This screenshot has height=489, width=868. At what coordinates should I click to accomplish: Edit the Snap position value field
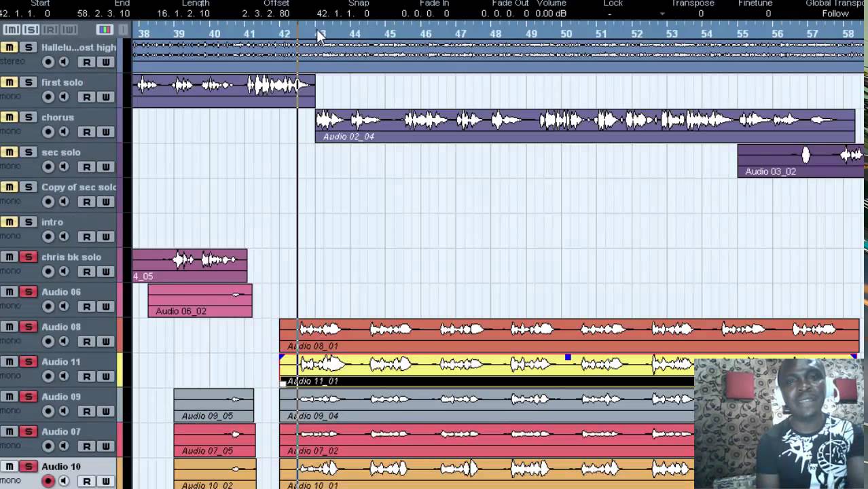343,14
